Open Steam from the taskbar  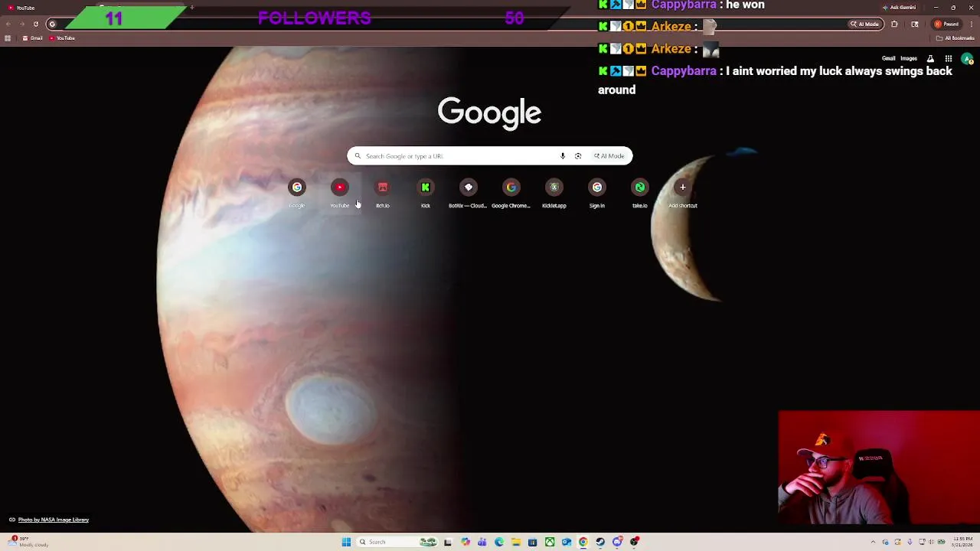coord(600,542)
